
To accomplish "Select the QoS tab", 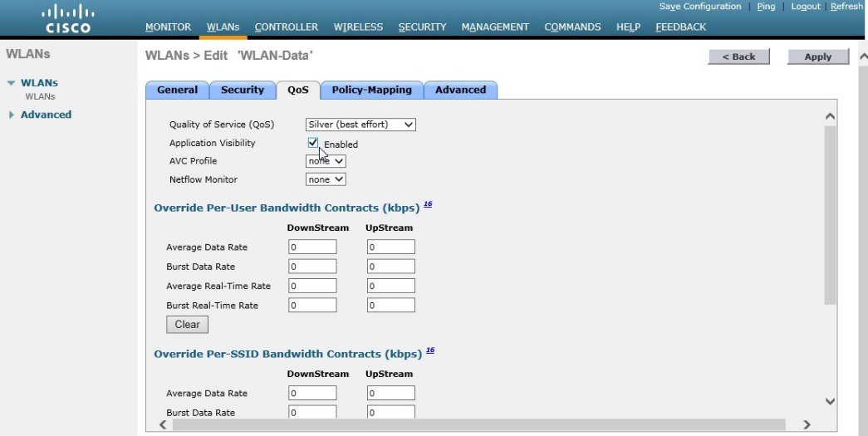I will (x=298, y=90).
